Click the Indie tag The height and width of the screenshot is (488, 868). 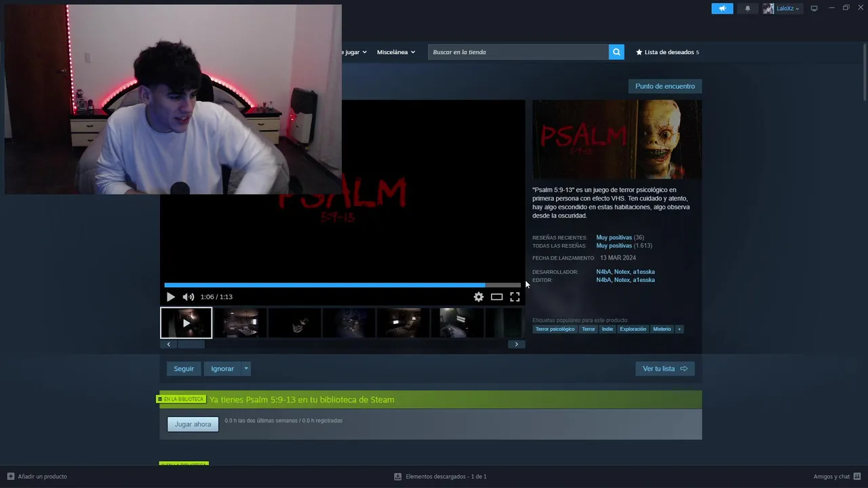coord(607,329)
